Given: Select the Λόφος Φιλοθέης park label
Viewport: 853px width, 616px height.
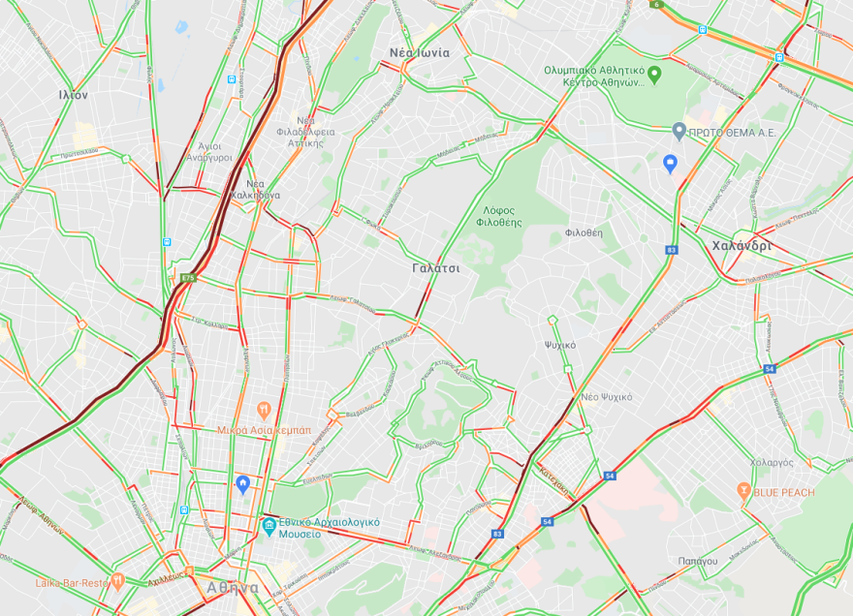Looking at the screenshot, I should click(499, 216).
